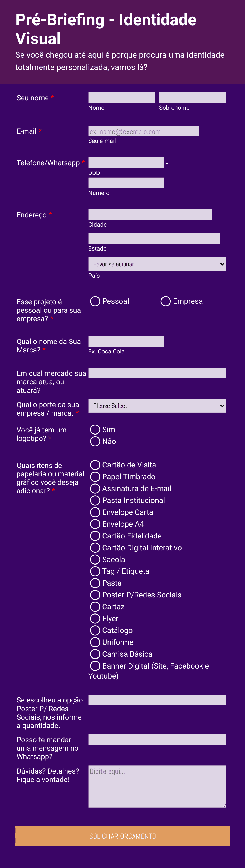Select Cartão Fidelidade item

pos(95,536)
